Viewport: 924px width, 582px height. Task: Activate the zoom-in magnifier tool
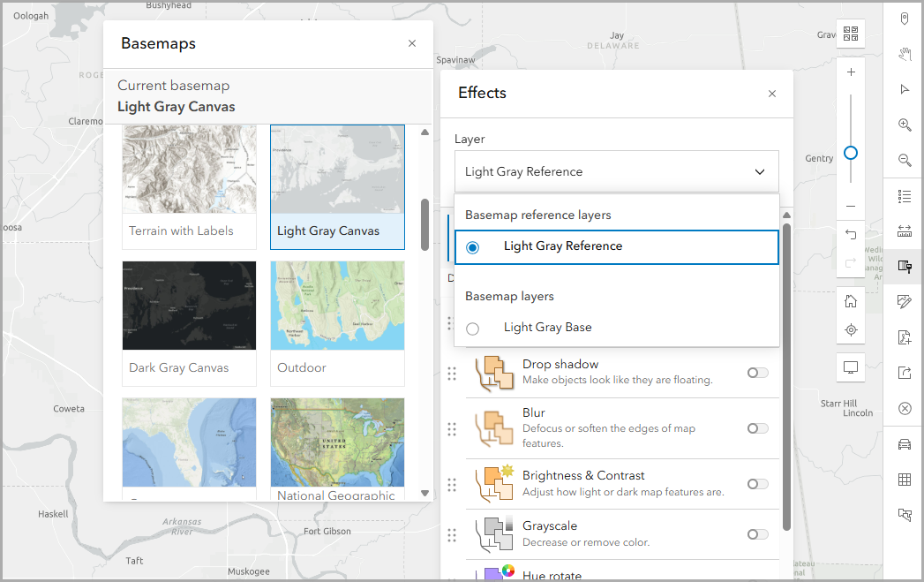point(904,125)
